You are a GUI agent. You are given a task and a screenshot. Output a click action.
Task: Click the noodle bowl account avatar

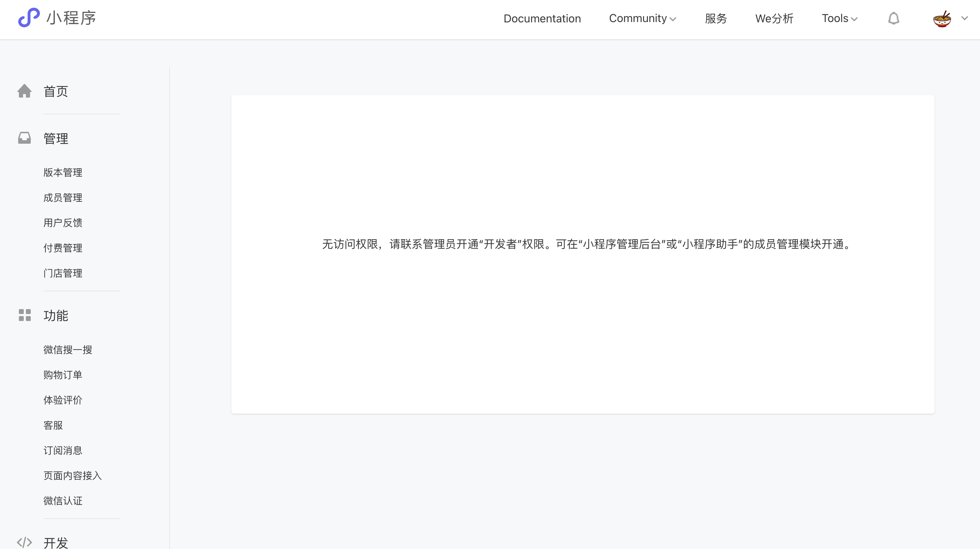click(942, 18)
